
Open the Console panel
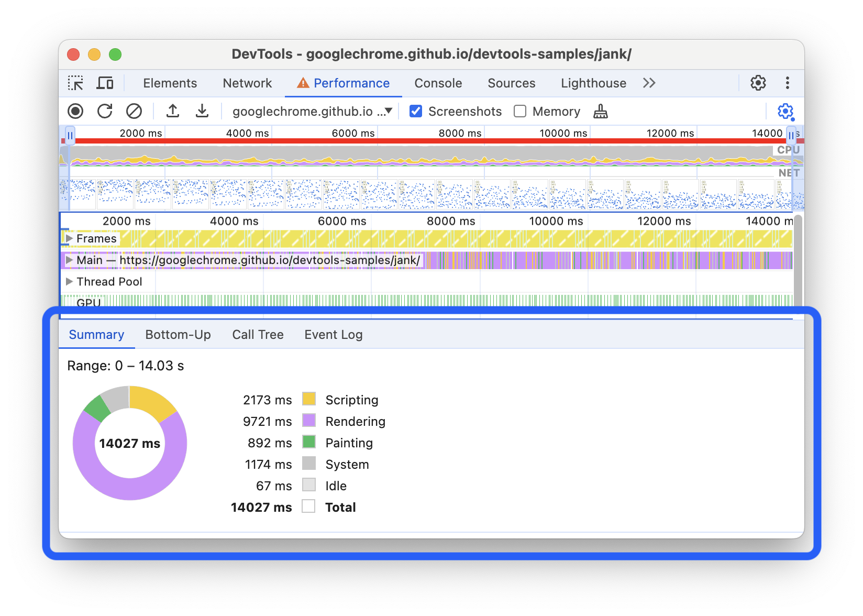click(x=438, y=83)
